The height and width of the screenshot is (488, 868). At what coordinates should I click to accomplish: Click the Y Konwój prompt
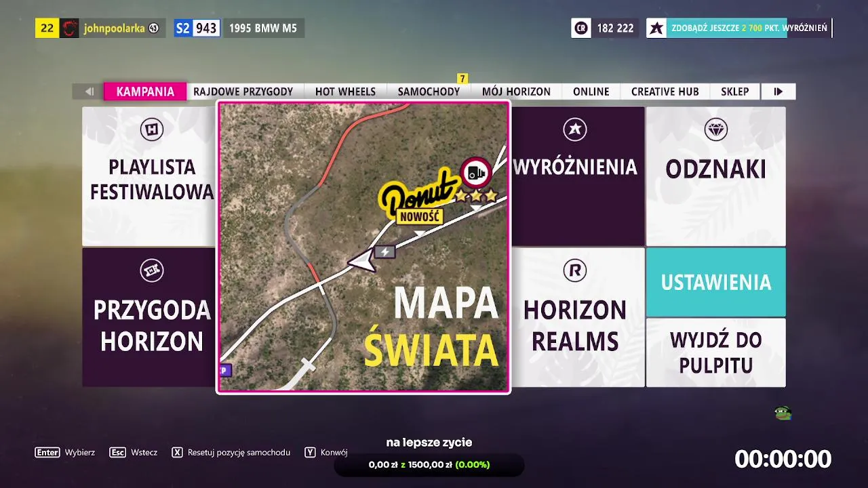point(326,452)
